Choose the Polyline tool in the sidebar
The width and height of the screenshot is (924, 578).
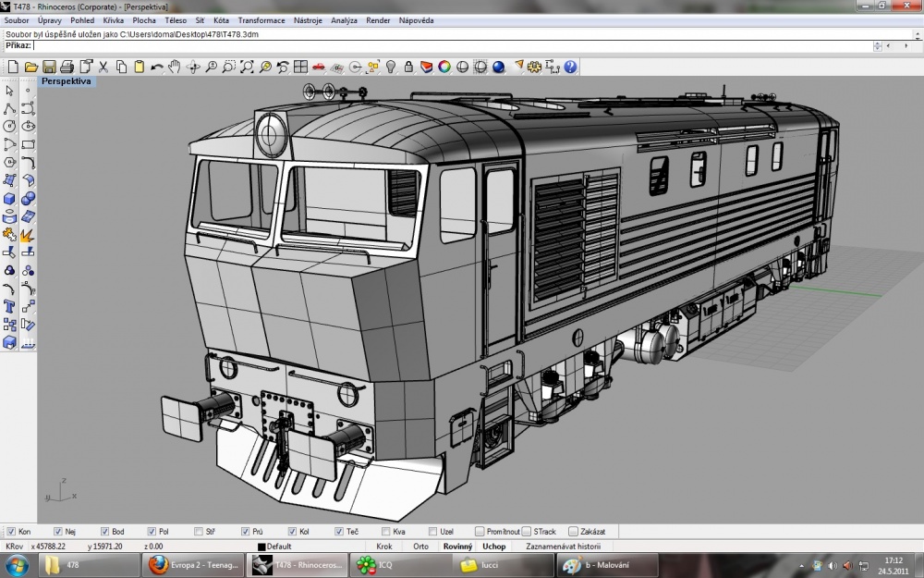[x=9, y=108]
